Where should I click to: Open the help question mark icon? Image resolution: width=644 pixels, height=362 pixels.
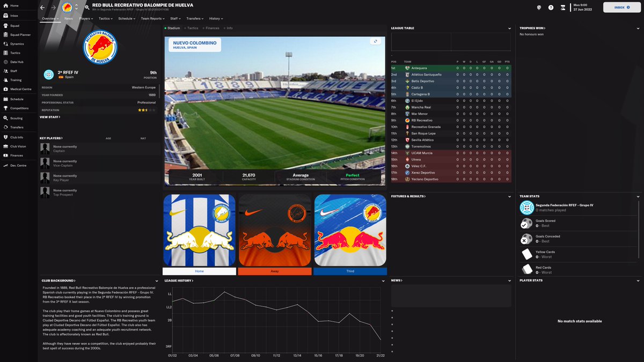pyautogui.click(x=551, y=8)
